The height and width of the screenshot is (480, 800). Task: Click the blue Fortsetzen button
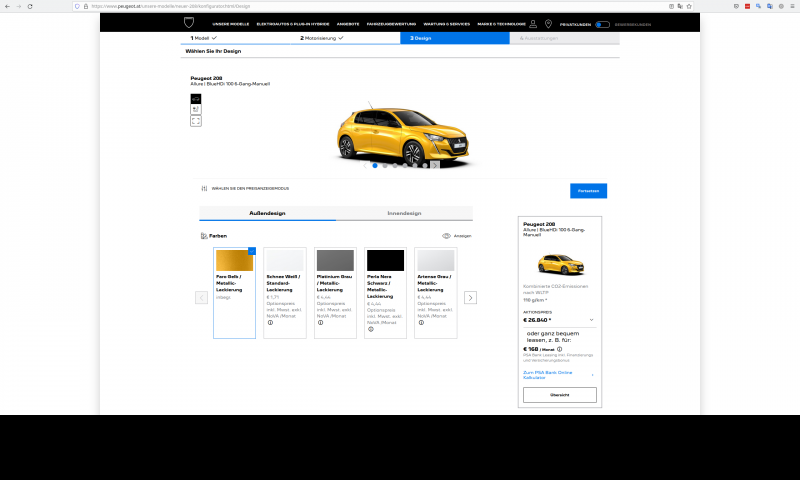588,191
